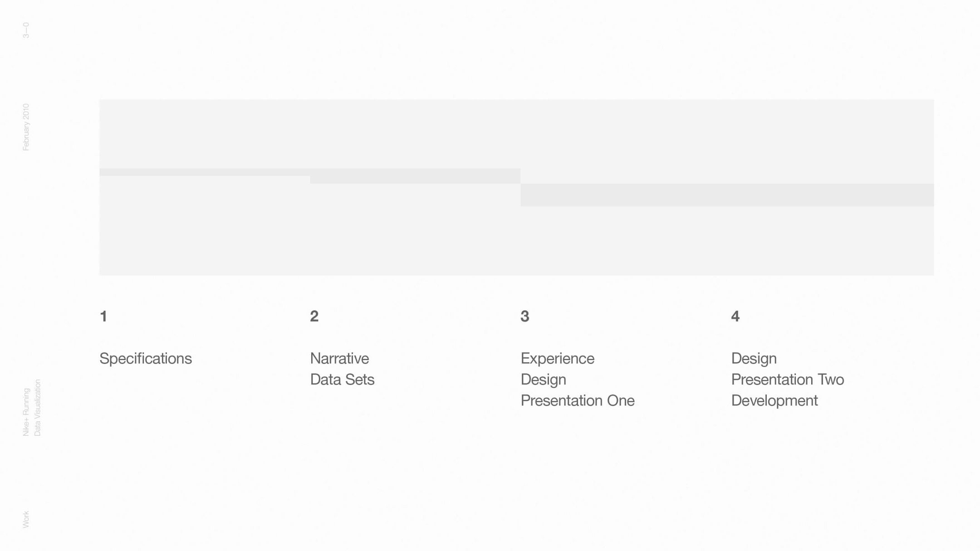This screenshot has height=551, width=980.
Task: Click phase number 2 heading
Action: pos(314,316)
